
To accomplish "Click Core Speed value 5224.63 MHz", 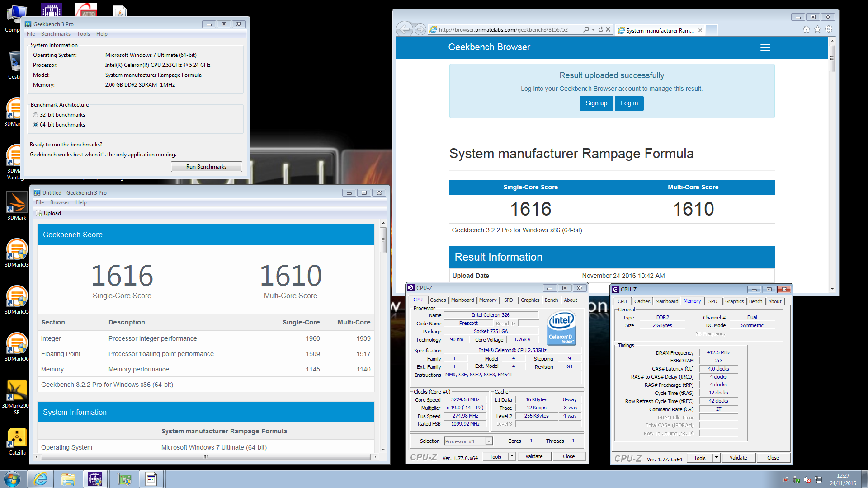I will coord(465,399).
